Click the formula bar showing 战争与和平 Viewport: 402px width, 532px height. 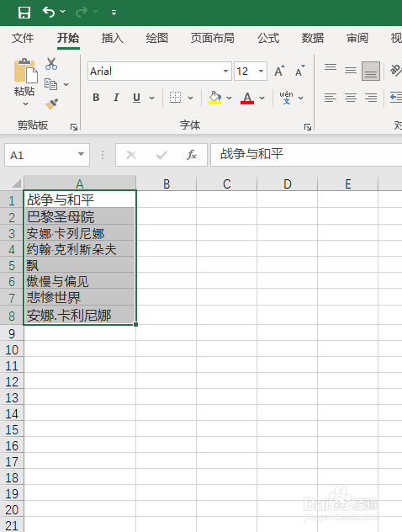pyautogui.click(x=306, y=155)
